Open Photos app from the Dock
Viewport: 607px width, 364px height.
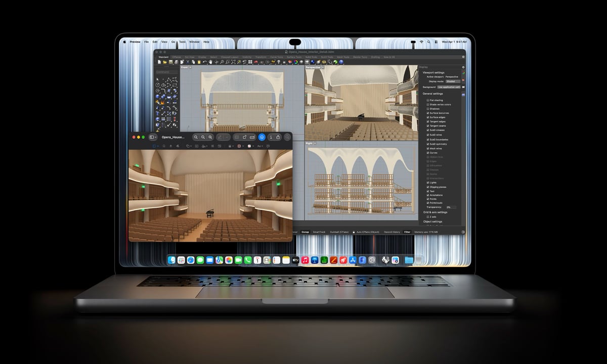click(x=229, y=260)
